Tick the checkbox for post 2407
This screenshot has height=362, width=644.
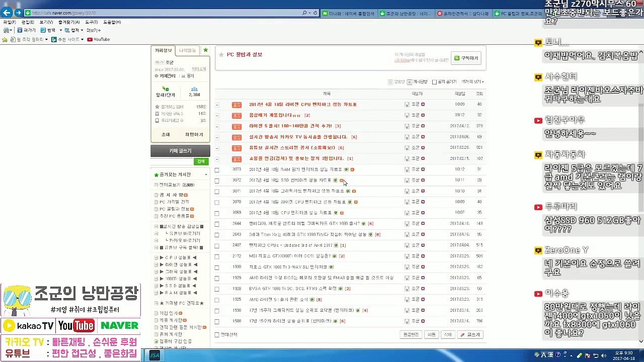coord(217,246)
